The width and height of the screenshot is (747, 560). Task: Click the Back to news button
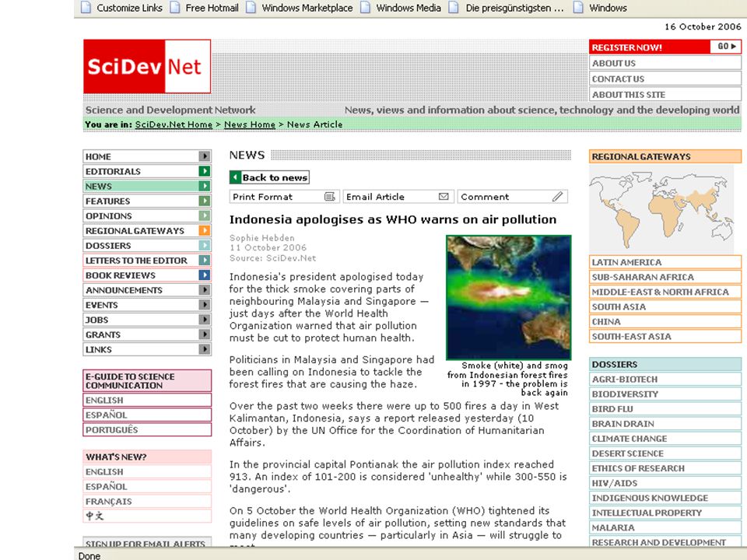pos(270,177)
